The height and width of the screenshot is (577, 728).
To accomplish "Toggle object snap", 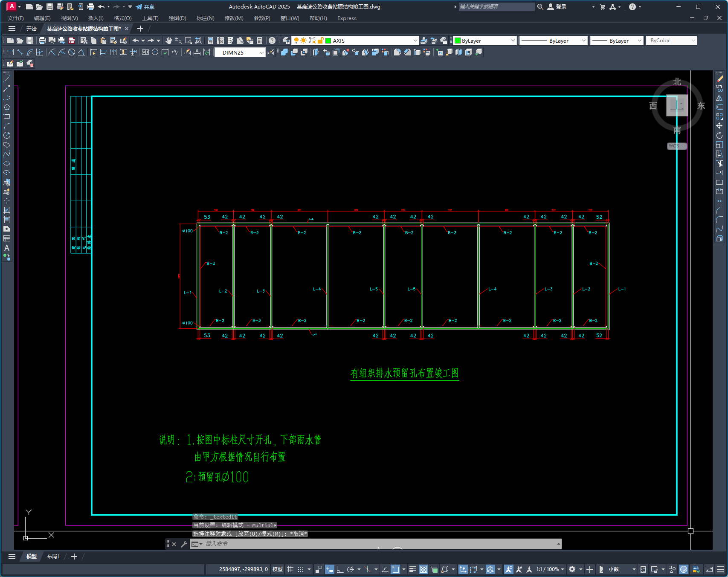I will (395, 569).
